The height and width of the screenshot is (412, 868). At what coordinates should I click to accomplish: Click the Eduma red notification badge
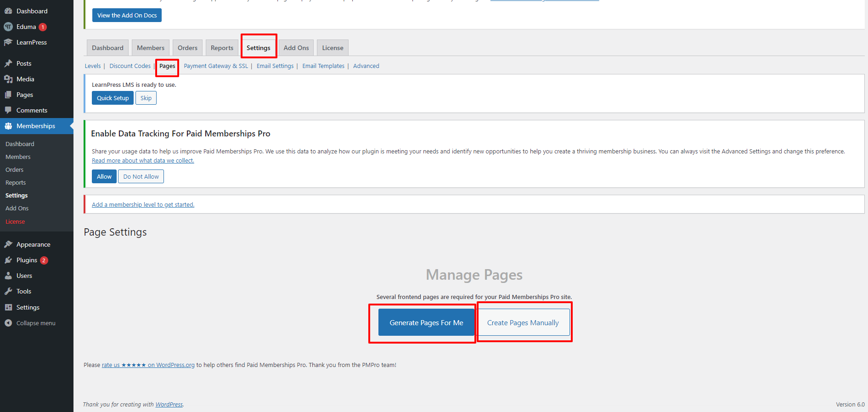(x=43, y=27)
